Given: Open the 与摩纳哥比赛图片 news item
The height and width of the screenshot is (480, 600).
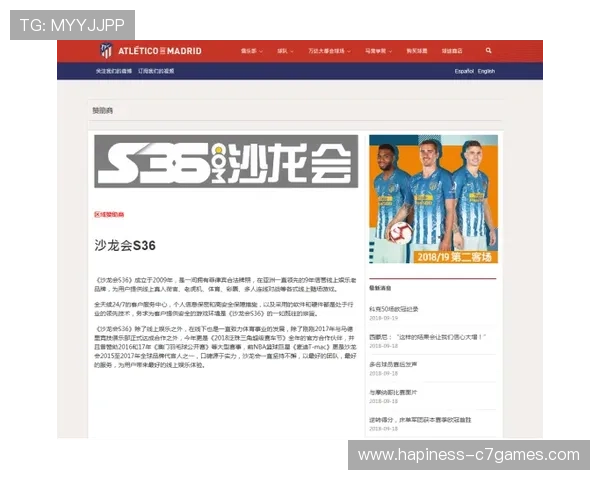Looking at the screenshot, I should pyautogui.click(x=393, y=392).
